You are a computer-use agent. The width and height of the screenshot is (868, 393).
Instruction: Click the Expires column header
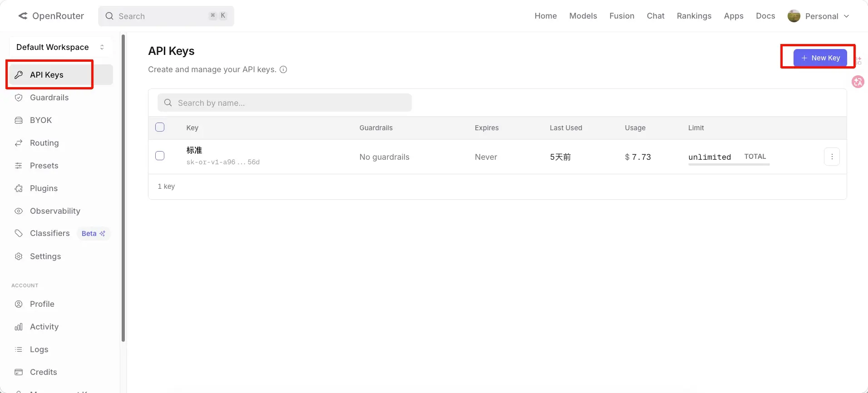click(x=487, y=128)
